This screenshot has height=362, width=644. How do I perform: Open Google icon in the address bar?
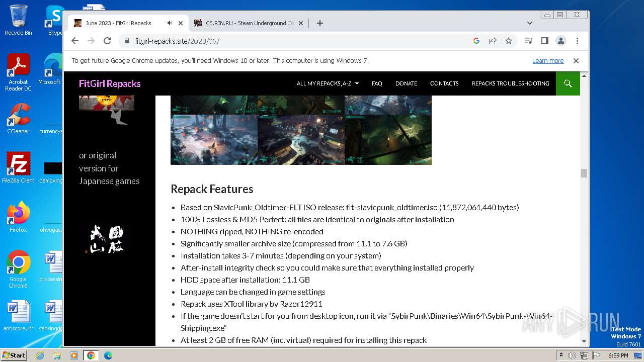click(476, 41)
